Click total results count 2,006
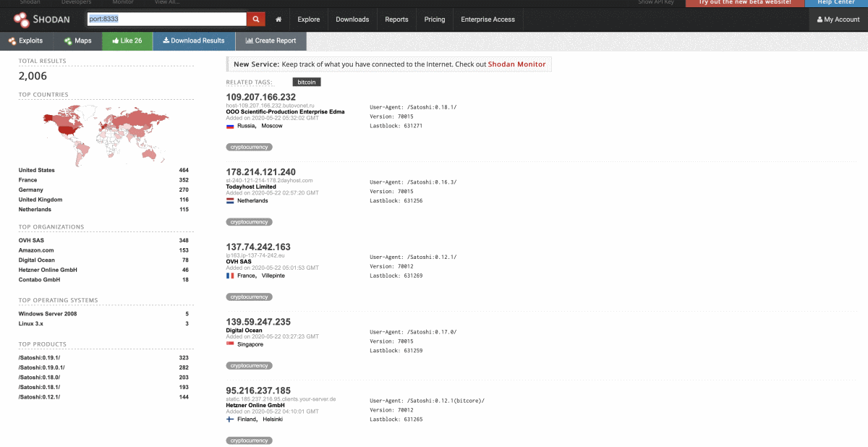The image size is (868, 447). [33, 76]
